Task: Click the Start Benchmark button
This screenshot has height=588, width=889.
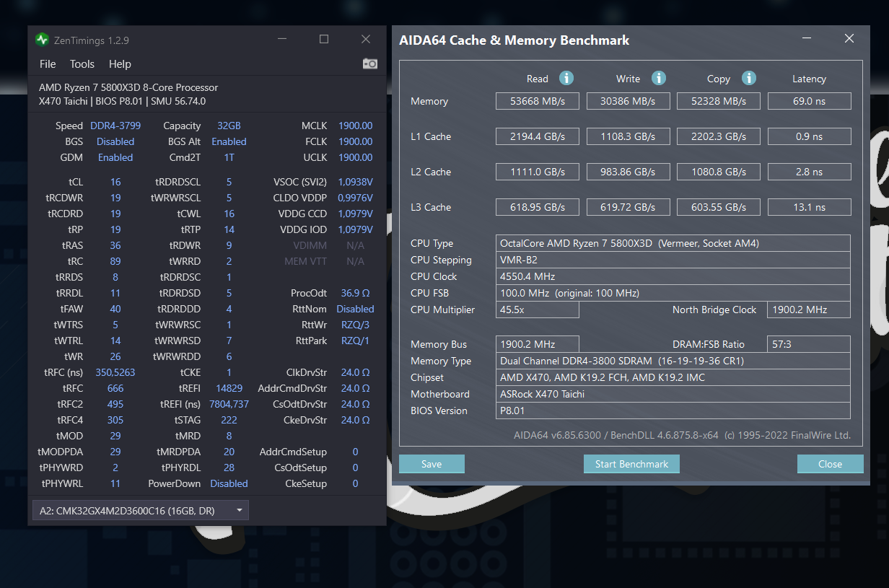Action: (x=631, y=464)
